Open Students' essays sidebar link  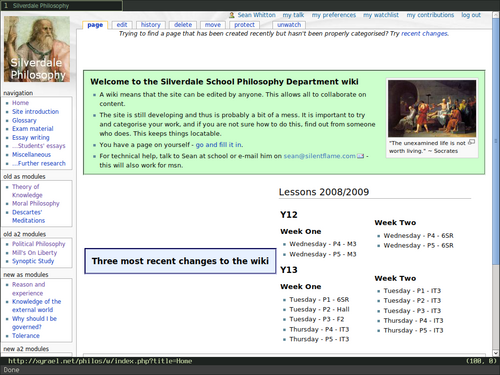point(39,146)
